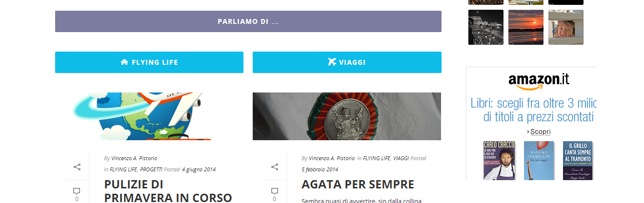Click share icon beside Agata Per Sempre post
644x203 pixels.
tap(275, 167)
